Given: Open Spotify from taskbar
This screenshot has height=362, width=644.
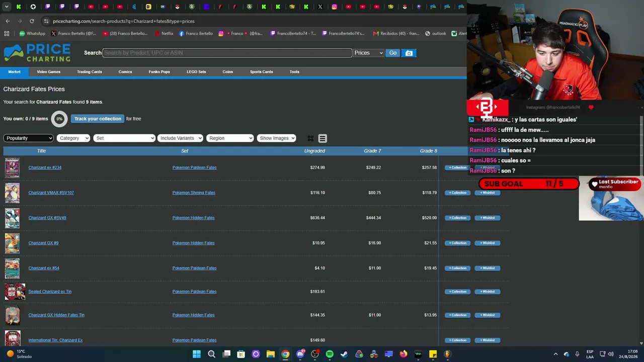Looking at the screenshot, I should pyautogui.click(x=330, y=354).
